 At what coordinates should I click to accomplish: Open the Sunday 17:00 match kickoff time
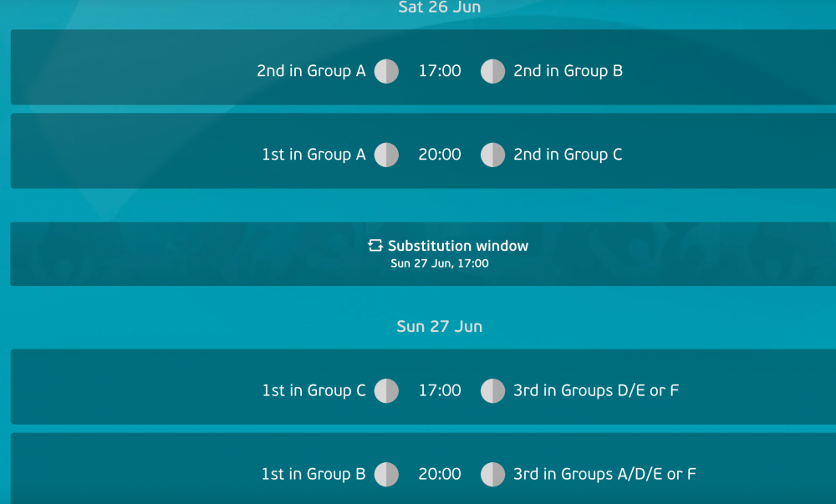coord(440,390)
